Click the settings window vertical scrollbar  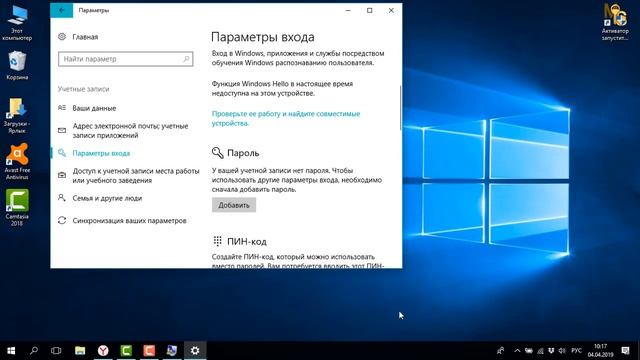pyautogui.click(x=400, y=108)
